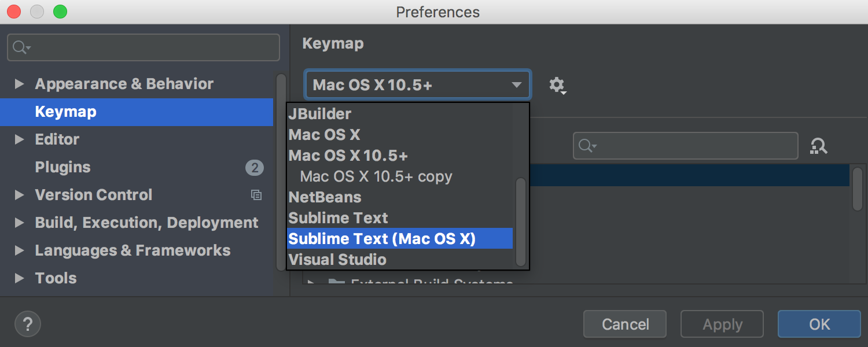The width and height of the screenshot is (868, 347).
Task: Open Keymap settings in the sidebar
Action: [x=137, y=112]
